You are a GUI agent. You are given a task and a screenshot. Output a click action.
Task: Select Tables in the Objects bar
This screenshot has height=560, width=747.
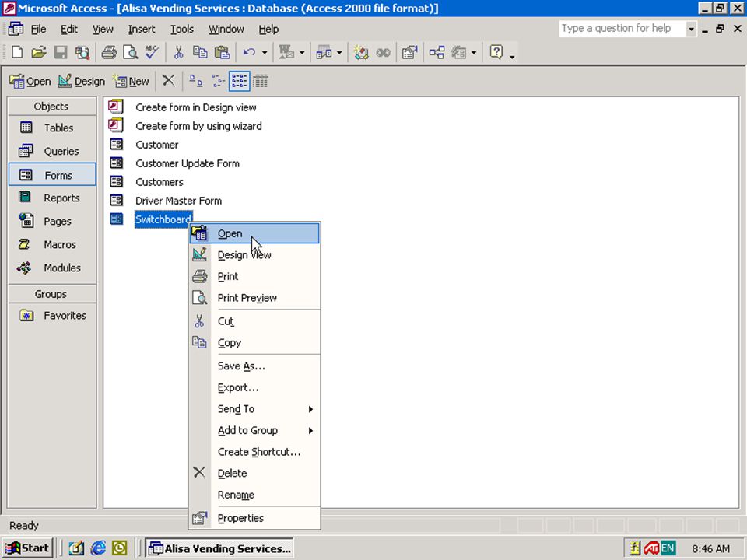[52, 128]
